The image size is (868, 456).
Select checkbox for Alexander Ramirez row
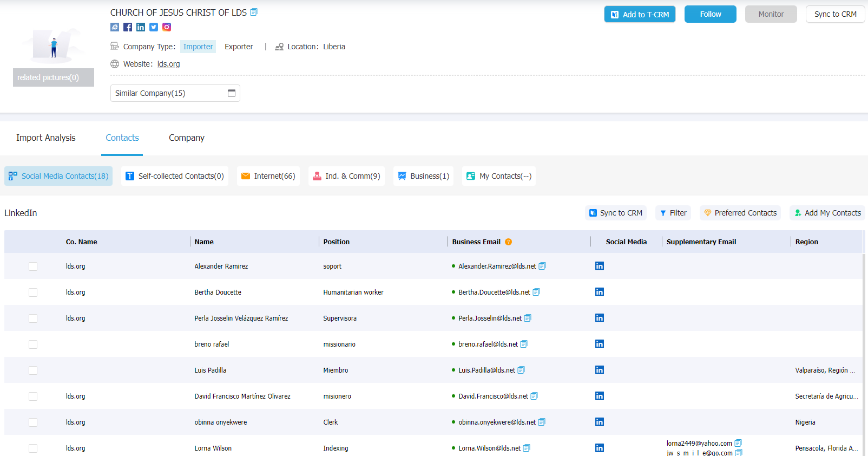[x=33, y=266]
